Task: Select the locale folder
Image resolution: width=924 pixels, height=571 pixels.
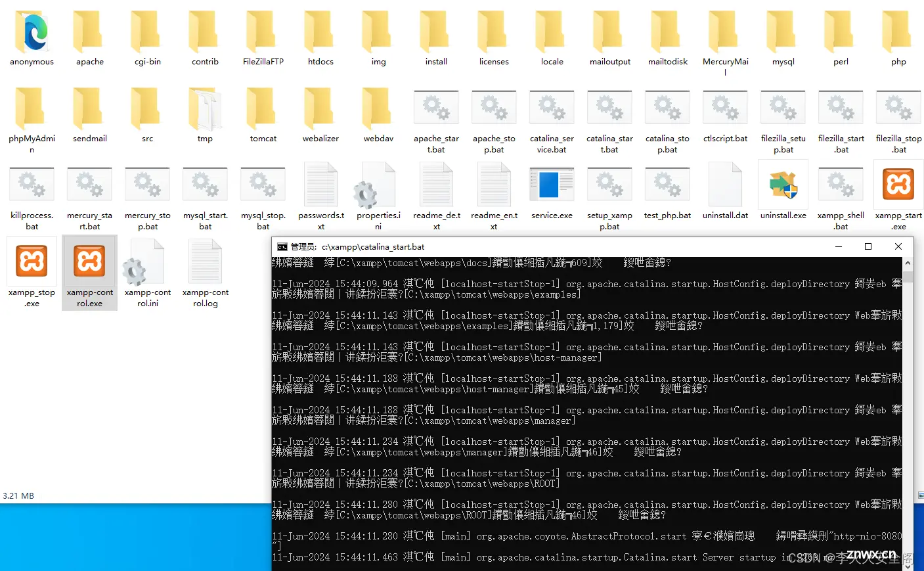Action: 552,38
